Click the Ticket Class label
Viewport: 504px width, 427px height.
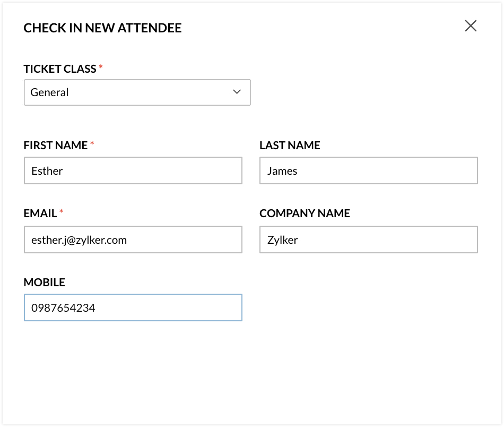point(60,69)
